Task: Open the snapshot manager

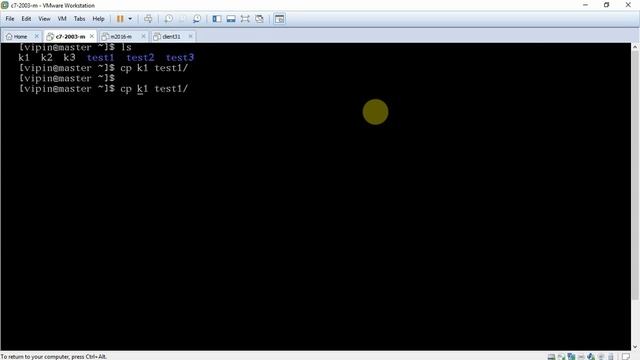Action: [197, 19]
